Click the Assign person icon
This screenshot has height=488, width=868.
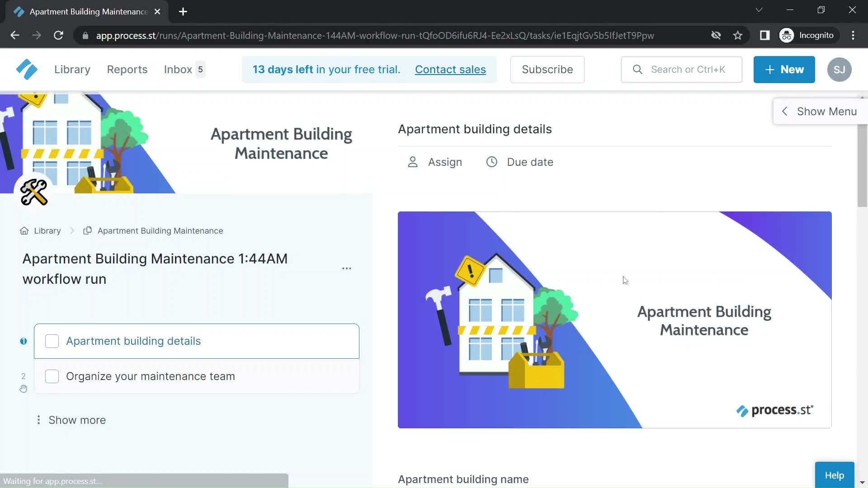point(414,162)
